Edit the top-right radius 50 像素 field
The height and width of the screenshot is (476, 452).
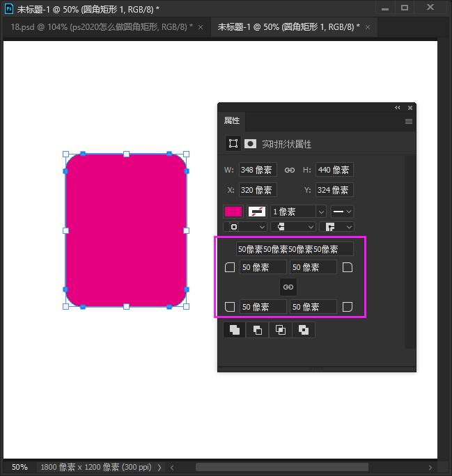(313, 267)
